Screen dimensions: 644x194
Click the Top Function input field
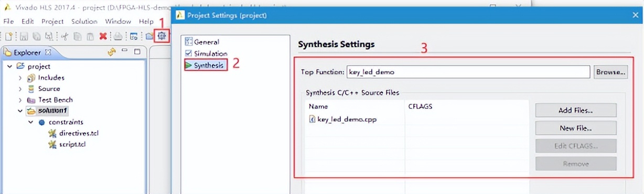pos(468,72)
